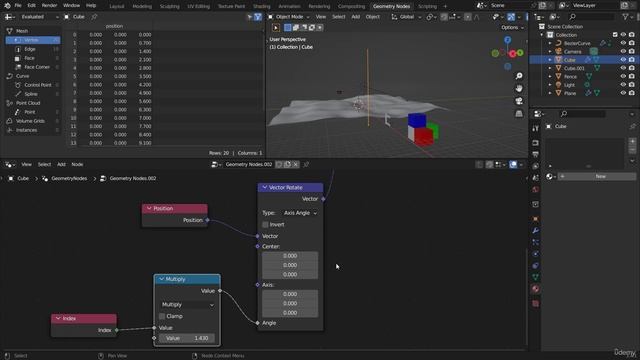Click the first Axis value field in Vector Rotate
This screenshot has height=360, width=640.
[290, 294]
